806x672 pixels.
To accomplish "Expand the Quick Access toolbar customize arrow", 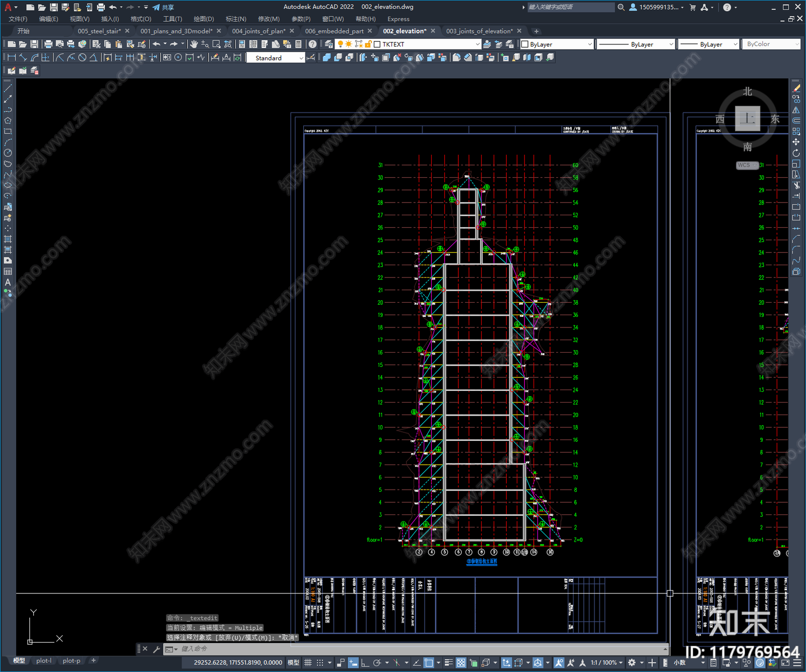I will pos(146,7).
